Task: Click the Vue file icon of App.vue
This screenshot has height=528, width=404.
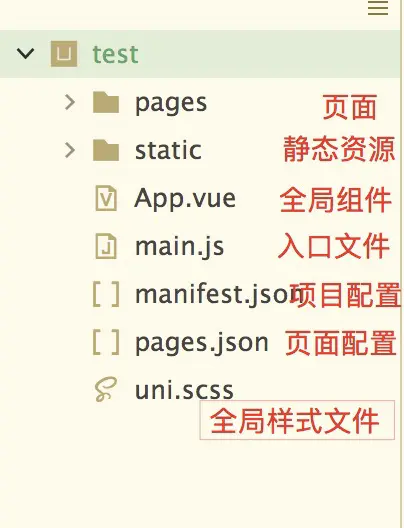Action: 106,198
